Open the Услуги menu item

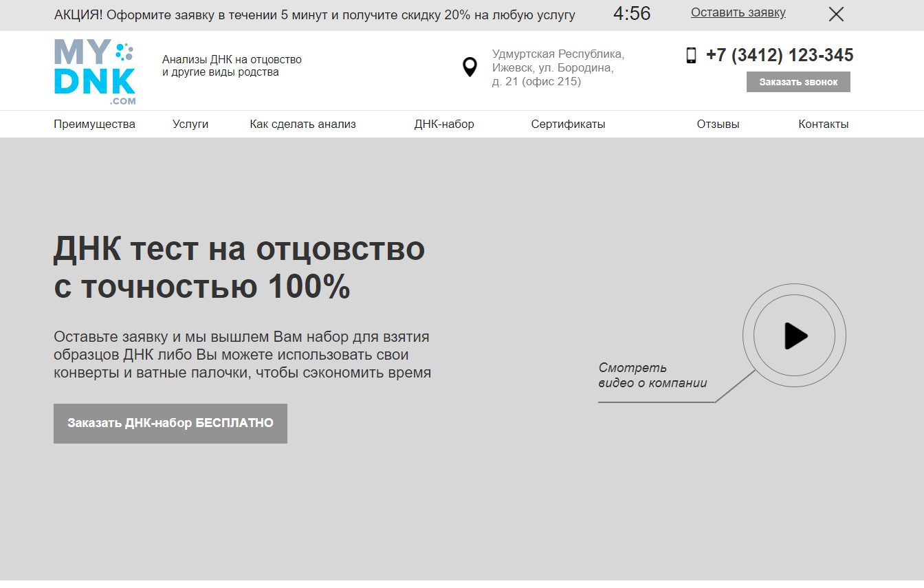190,124
